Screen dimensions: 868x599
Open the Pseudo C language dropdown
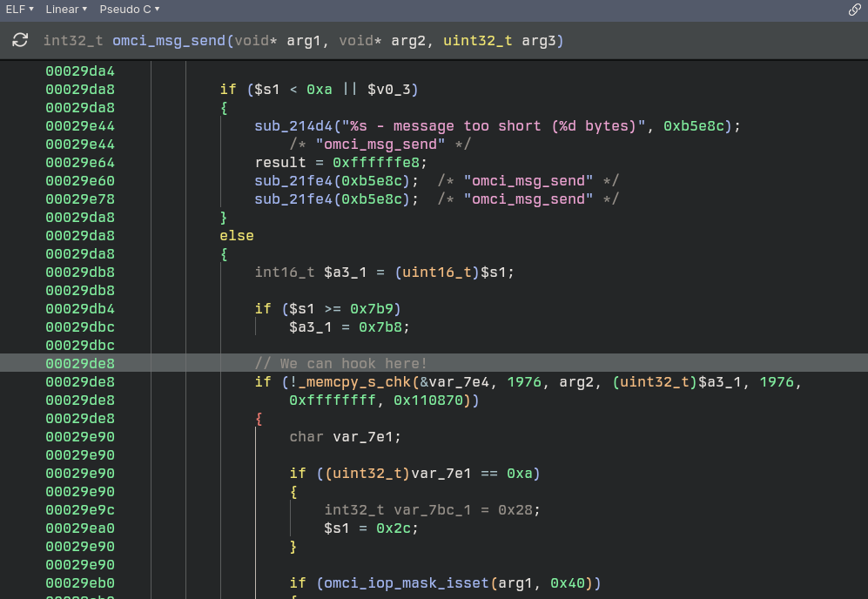129,9
